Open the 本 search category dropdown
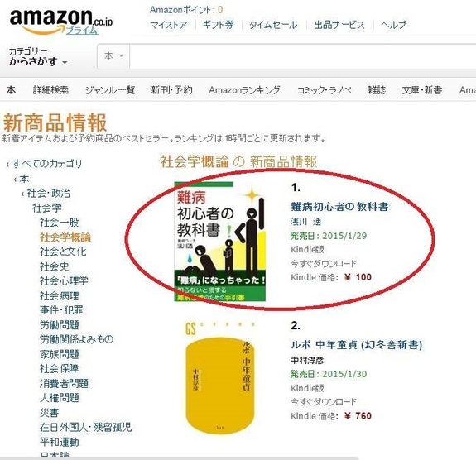 click(x=113, y=56)
